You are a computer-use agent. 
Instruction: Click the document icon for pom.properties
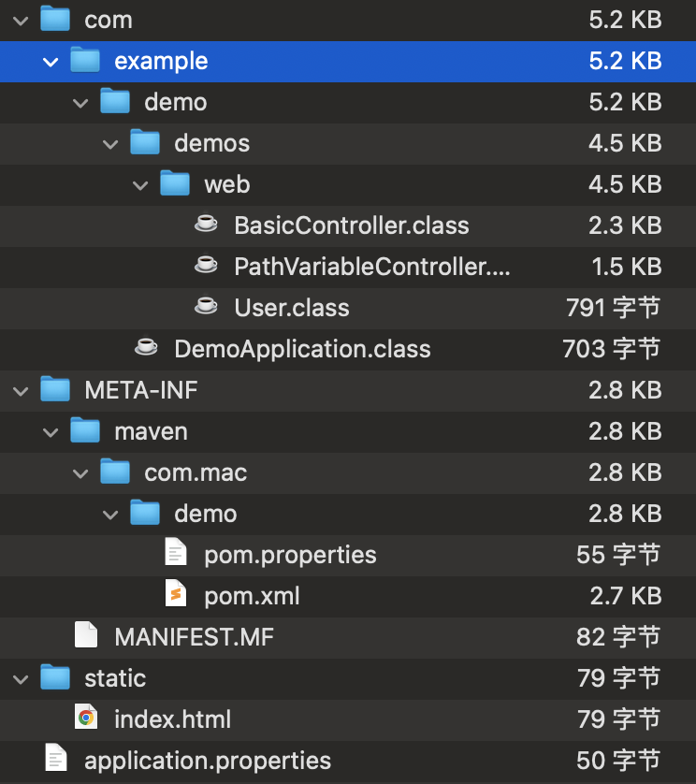(175, 554)
